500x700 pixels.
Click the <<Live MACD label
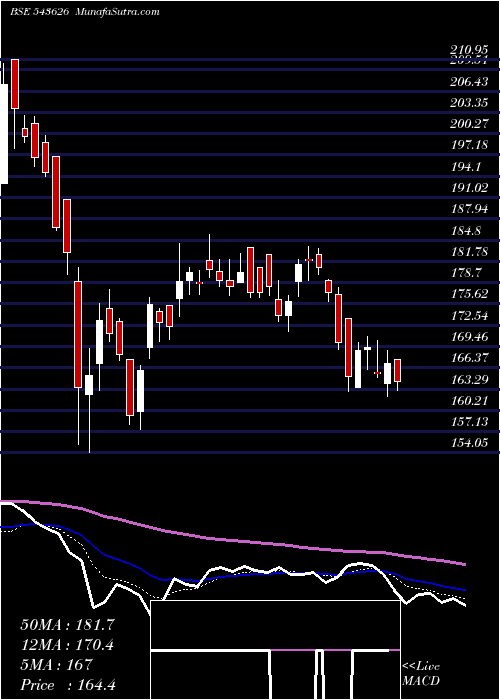421,673
